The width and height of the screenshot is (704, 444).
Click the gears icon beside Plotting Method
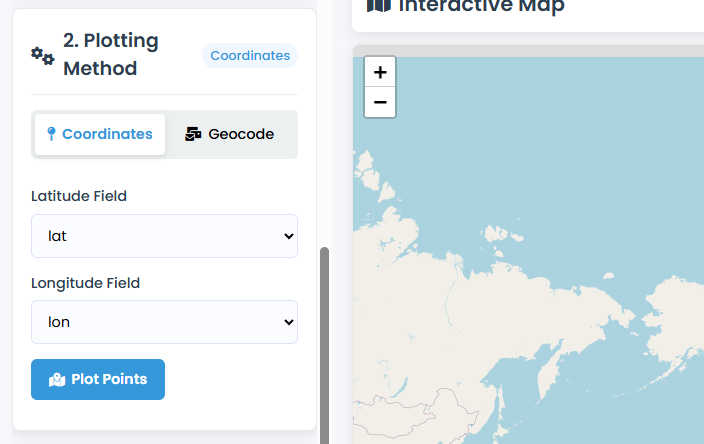[x=43, y=56]
